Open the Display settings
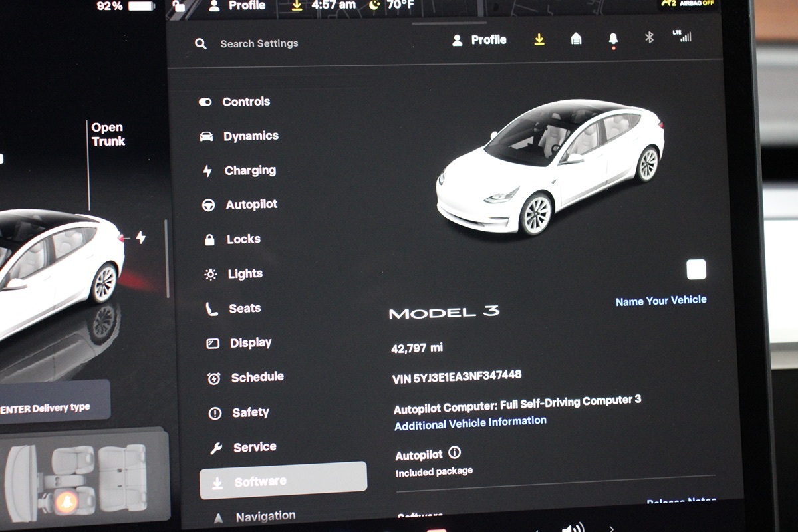798x532 pixels. 250,343
